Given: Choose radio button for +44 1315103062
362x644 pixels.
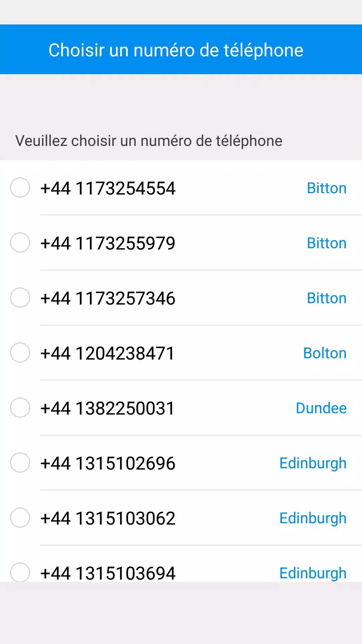Looking at the screenshot, I should [20, 518].
